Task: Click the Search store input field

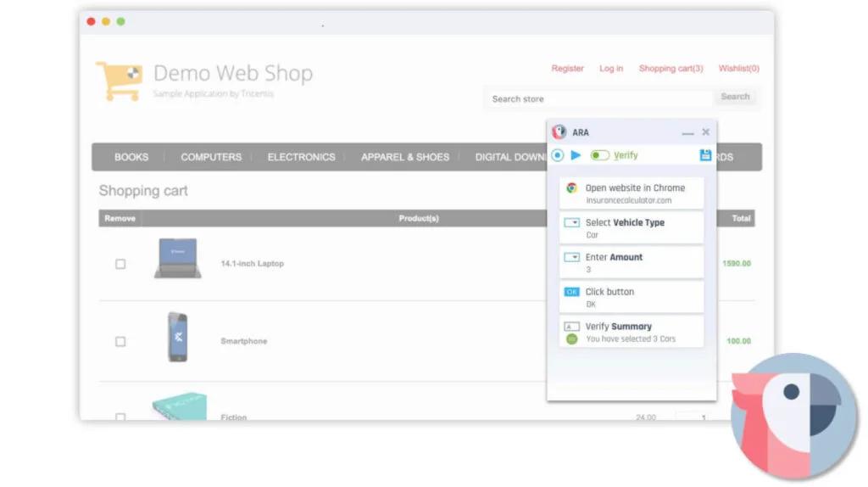Action: [598, 98]
